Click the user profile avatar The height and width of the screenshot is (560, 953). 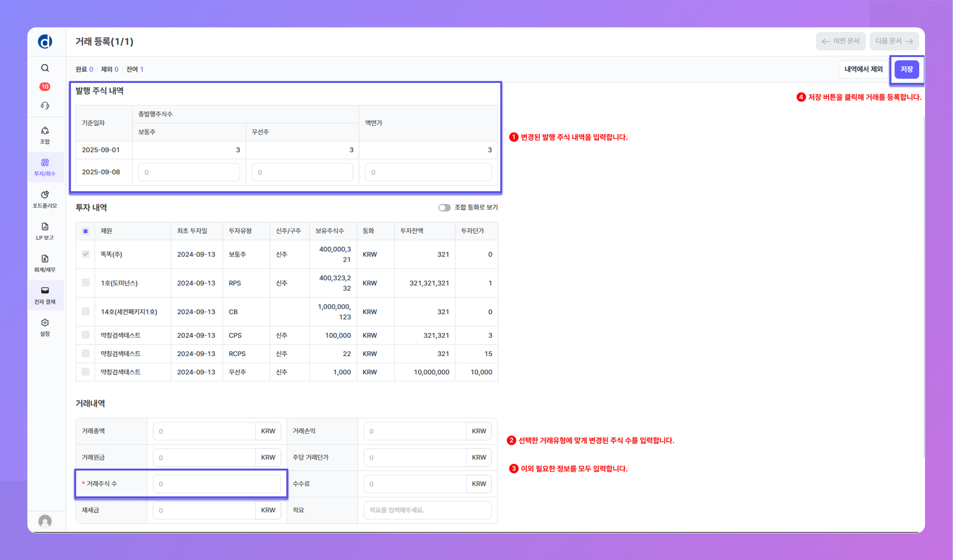coord(45,521)
